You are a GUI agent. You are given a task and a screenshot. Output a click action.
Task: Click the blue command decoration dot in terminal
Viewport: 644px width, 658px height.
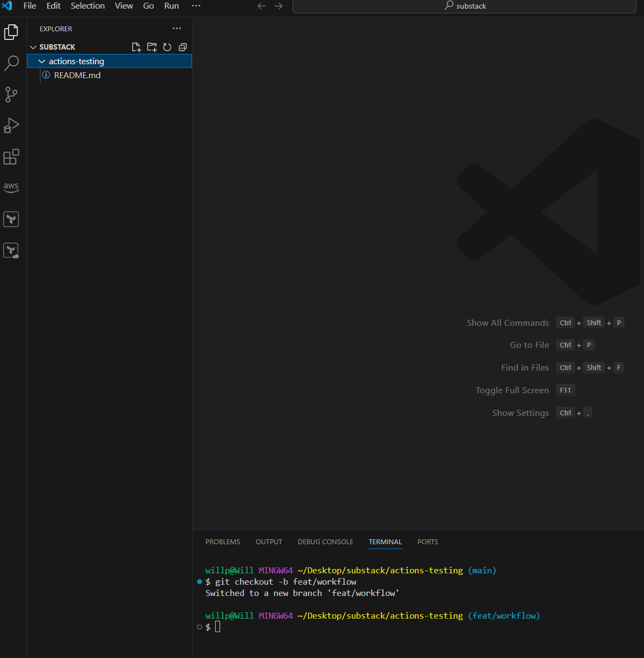pyautogui.click(x=200, y=582)
